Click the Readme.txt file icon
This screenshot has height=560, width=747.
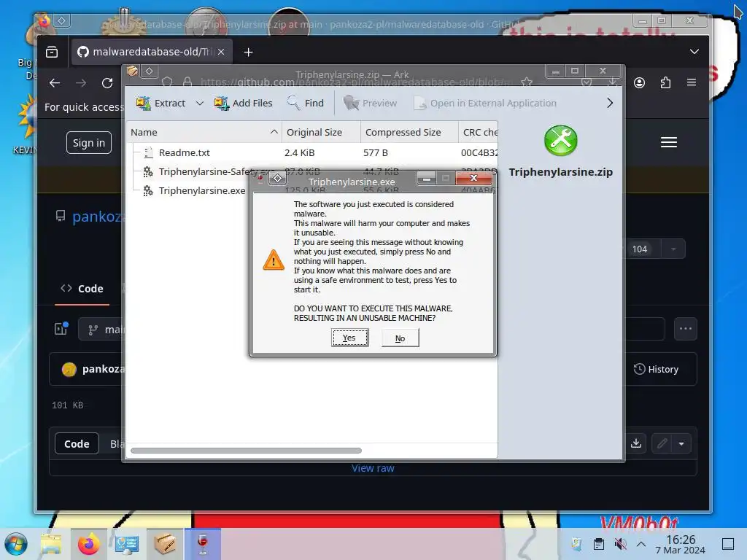pos(148,152)
